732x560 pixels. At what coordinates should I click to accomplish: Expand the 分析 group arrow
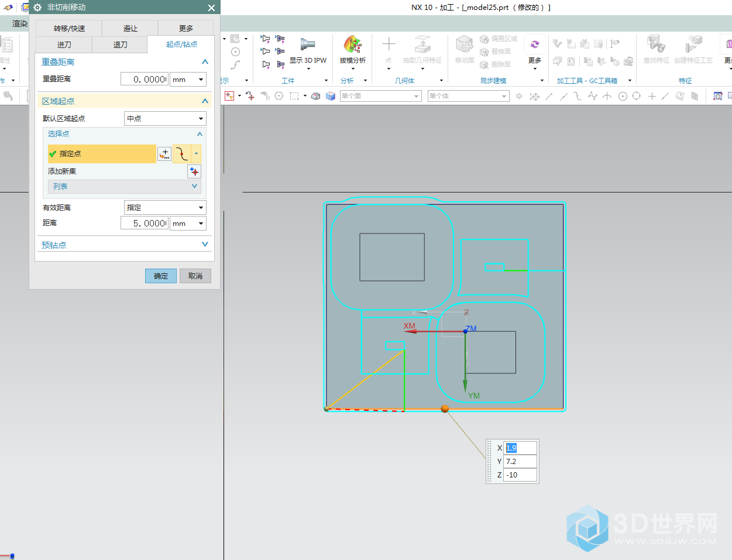tap(366, 81)
